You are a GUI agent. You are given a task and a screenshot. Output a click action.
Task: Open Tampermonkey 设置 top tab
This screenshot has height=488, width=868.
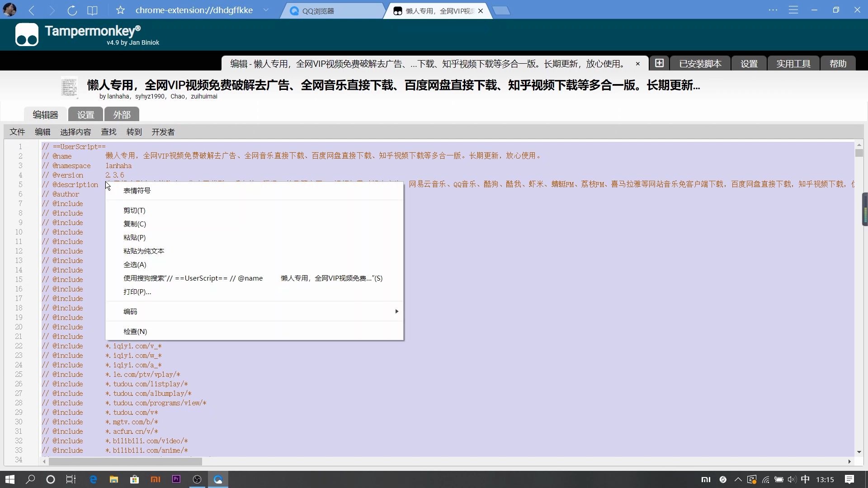(x=749, y=64)
